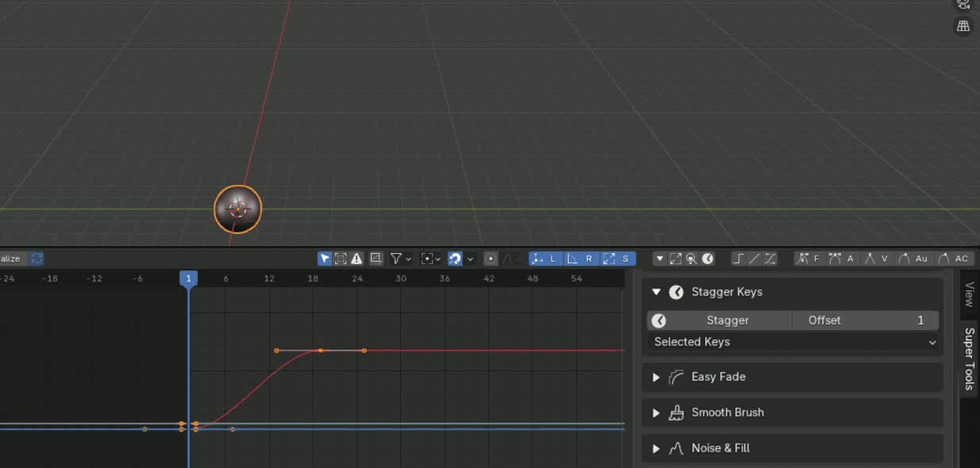Click the magnifier zoom icon in toolbar
This screenshot has width=980, height=468.
691,258
